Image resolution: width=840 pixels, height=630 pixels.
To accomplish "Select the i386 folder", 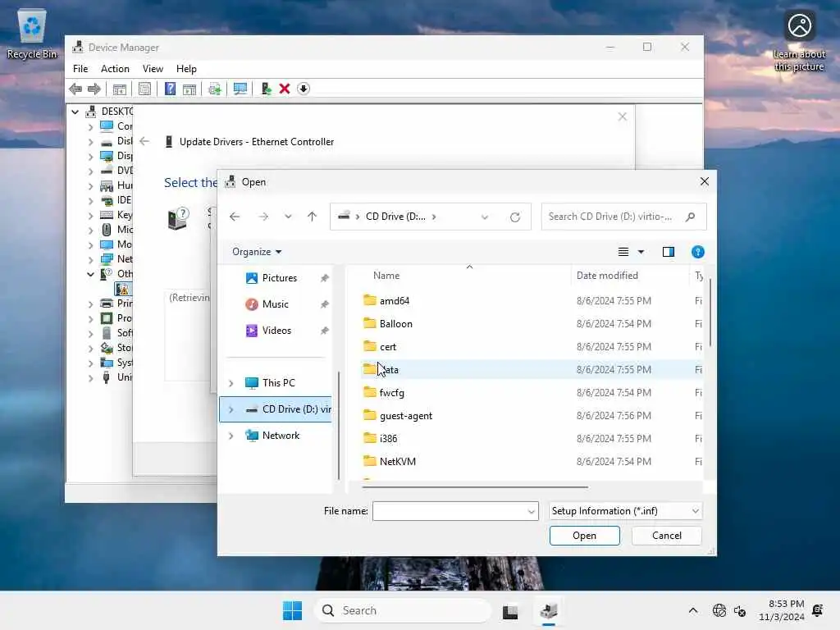I will (388, 438).
